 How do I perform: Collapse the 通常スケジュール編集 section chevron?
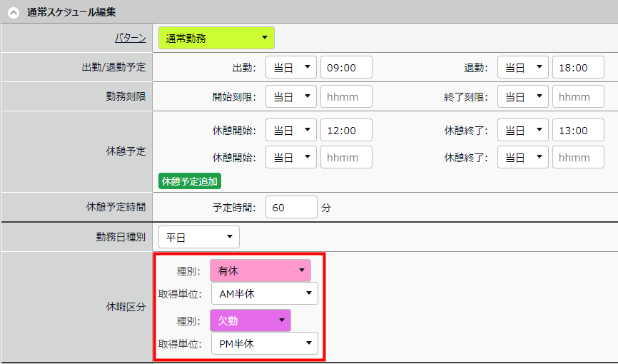pyautogui.click(x=13, y=12)
